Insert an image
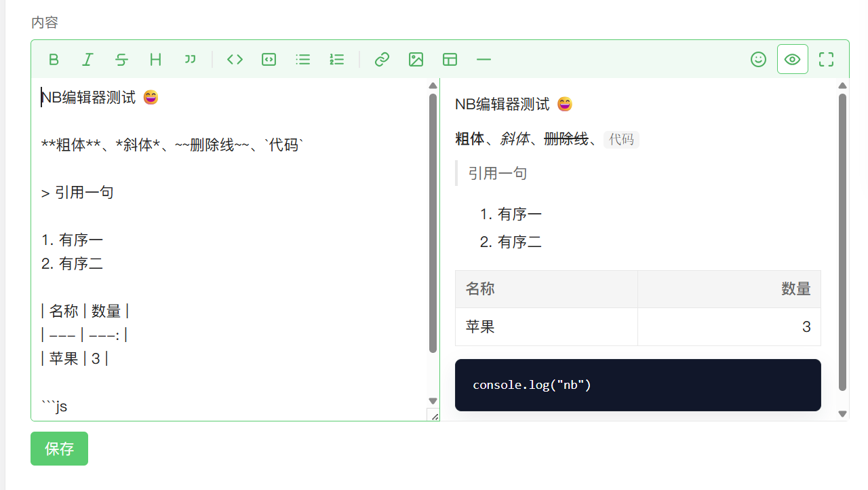Screen dimensions: 868x490 (x=416, y=60)
